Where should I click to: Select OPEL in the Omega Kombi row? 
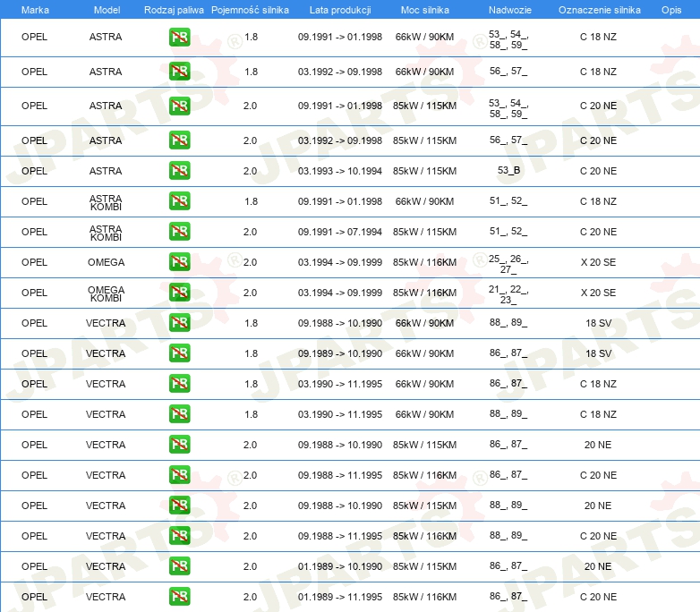[34, 293]
